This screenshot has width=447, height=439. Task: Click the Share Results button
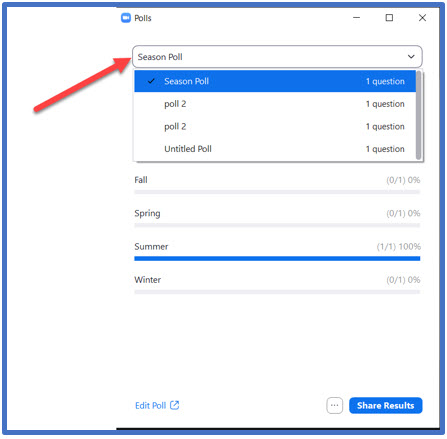click(386, 405)
